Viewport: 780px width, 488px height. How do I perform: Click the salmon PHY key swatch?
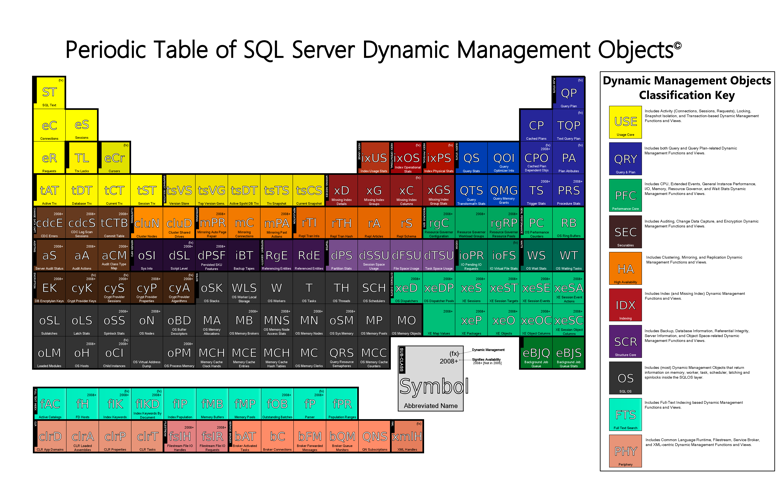(x=625, y=451)
